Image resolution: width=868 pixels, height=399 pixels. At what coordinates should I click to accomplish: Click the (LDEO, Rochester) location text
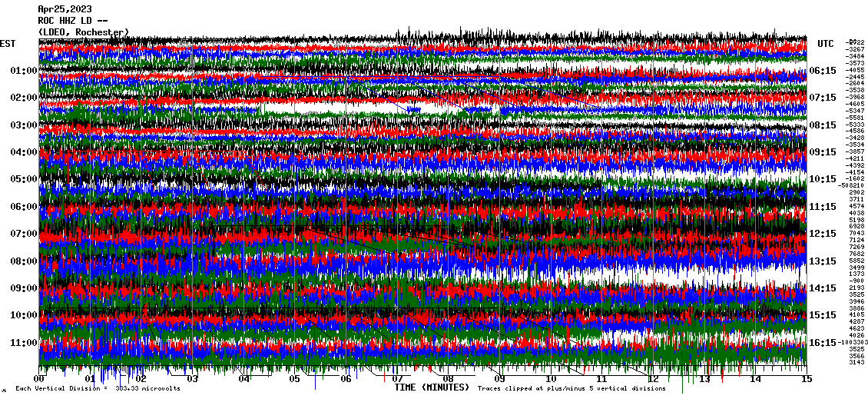tap(84, 32)
